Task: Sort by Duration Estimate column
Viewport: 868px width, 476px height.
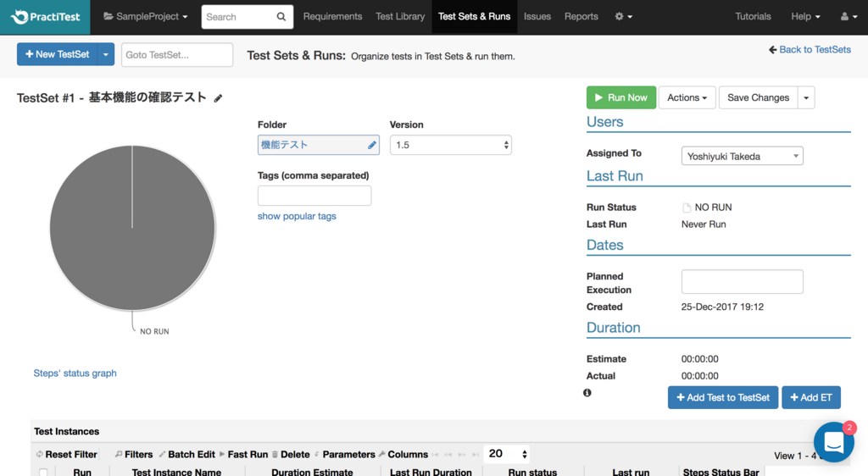Action: click(x=312, y=472)
